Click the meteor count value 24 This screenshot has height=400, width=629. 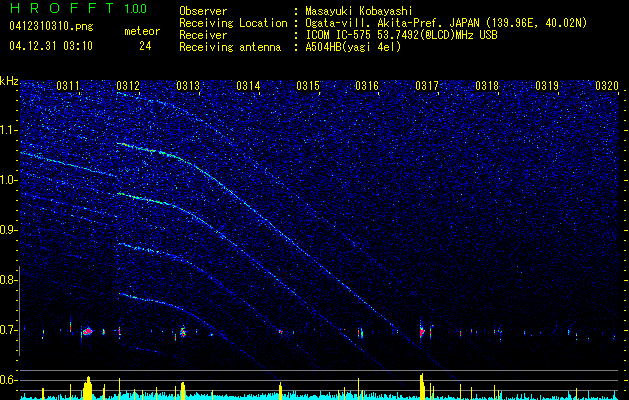point(145,46)
